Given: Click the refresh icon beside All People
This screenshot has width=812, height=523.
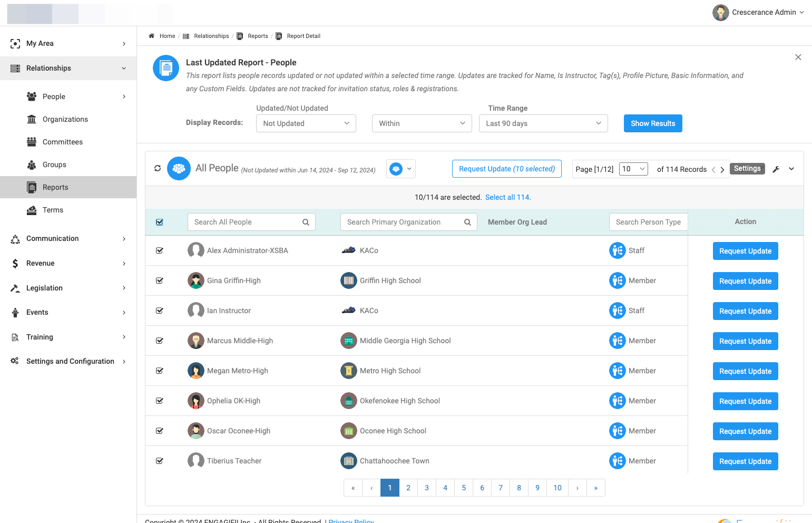Looking at the screenshot, I should 158,169.
